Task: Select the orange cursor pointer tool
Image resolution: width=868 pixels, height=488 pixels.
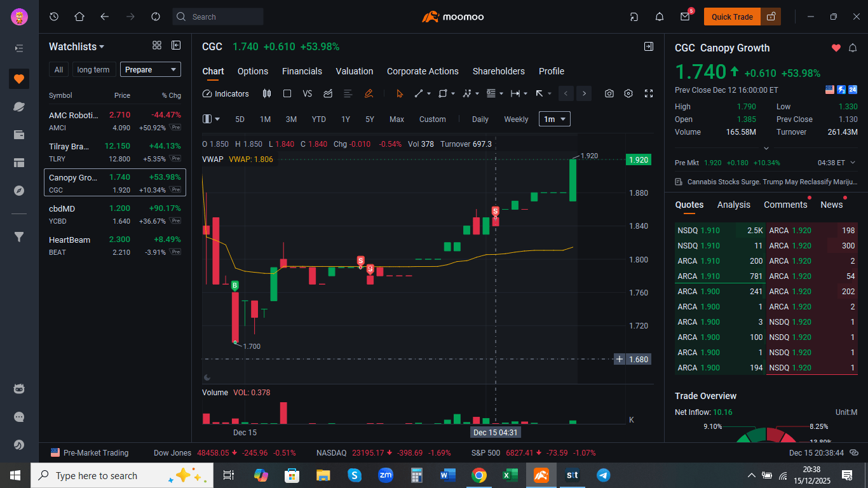Action: coord(400,93)
